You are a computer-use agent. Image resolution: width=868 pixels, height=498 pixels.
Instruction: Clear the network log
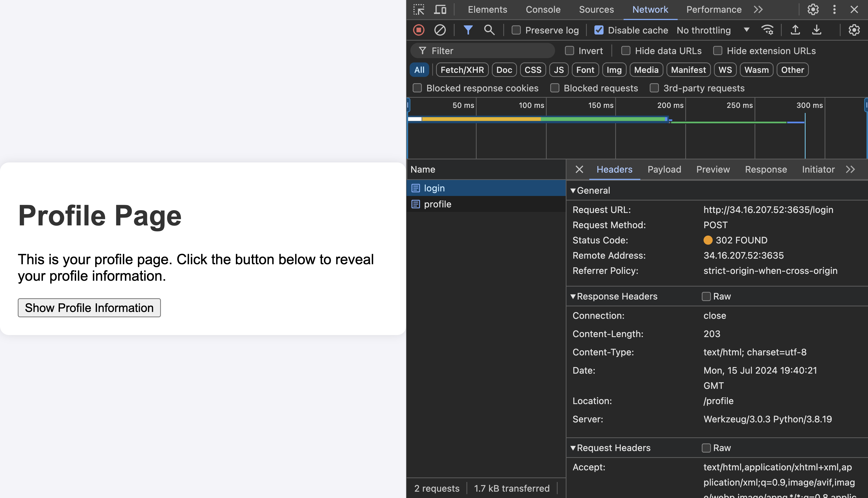[x=440, y=30]
